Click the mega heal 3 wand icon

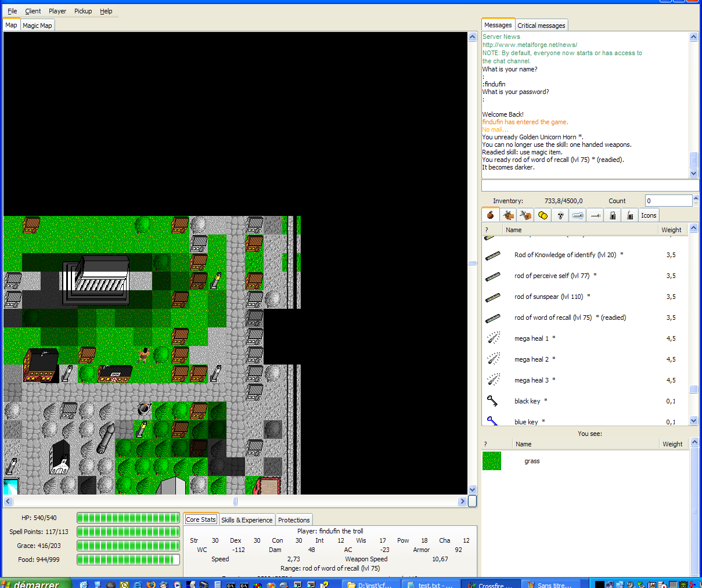493,380
